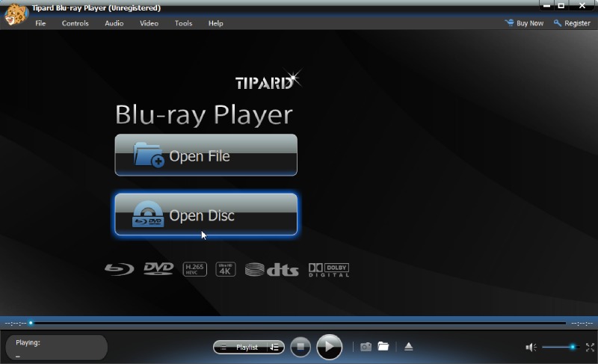Click the playback progress bar
Screen dimensions: 598x364
(298, 323)
